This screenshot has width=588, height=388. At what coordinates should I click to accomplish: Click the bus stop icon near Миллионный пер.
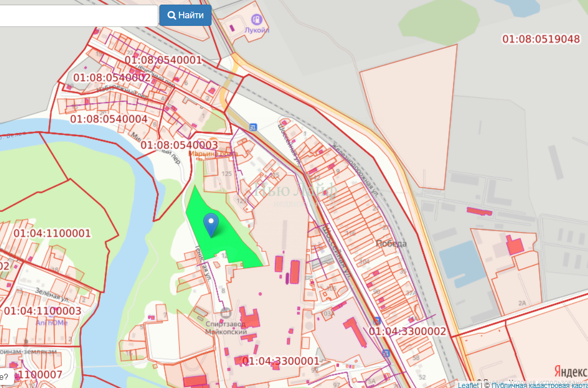[253, 127]
